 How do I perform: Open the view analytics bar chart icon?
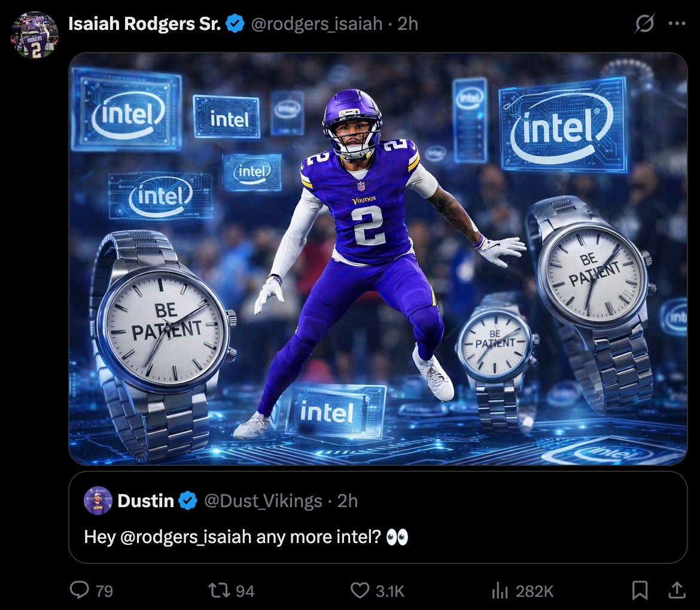click(500, 591)
